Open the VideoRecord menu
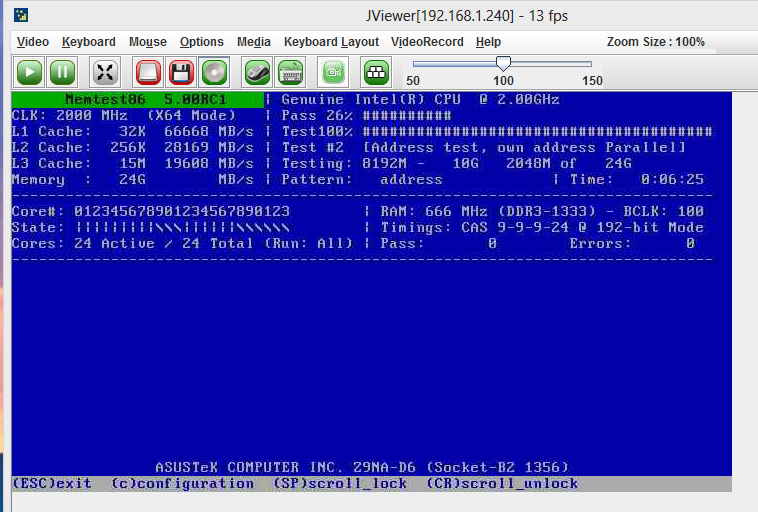The height and width of the screenshot is (512, 758). point(427,42)
